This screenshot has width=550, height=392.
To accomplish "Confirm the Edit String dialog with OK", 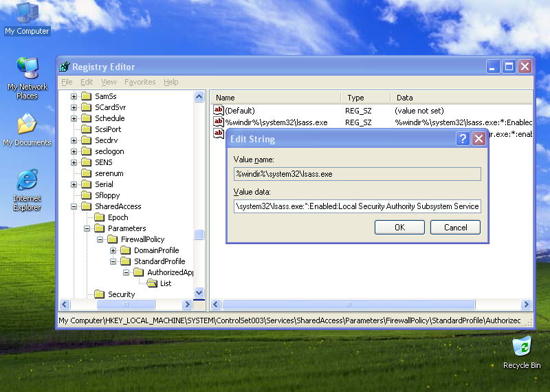I will pos(399,227).
